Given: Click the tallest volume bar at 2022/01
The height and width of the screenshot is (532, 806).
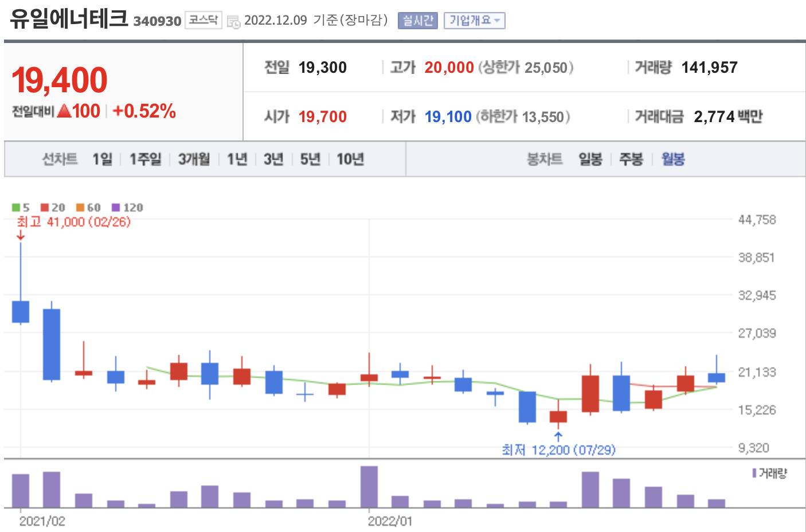Looking at the screenshot, I should point(369,487).
